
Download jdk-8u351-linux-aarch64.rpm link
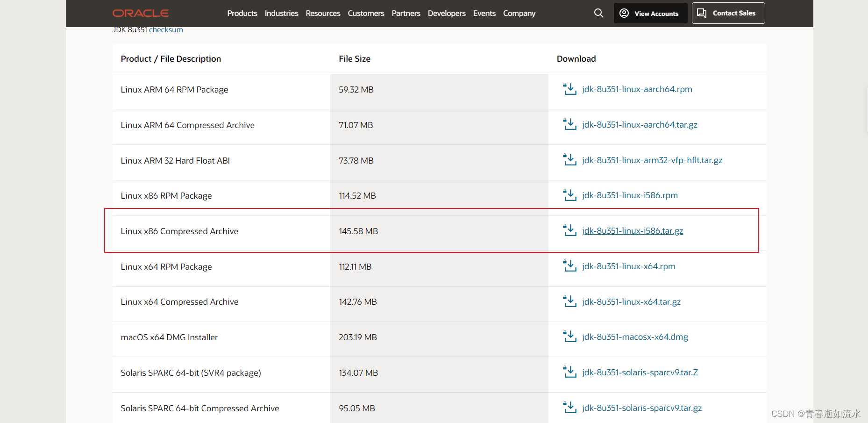click(637, 89)
